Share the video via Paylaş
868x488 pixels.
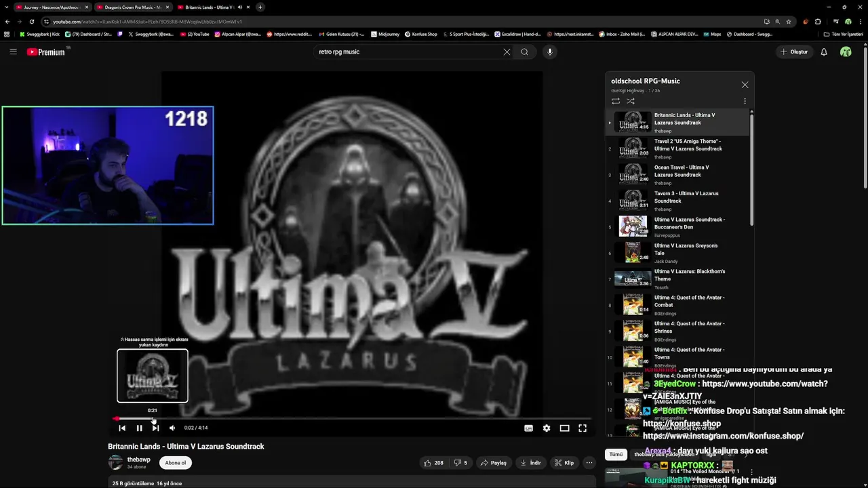[x=493, y=463]
